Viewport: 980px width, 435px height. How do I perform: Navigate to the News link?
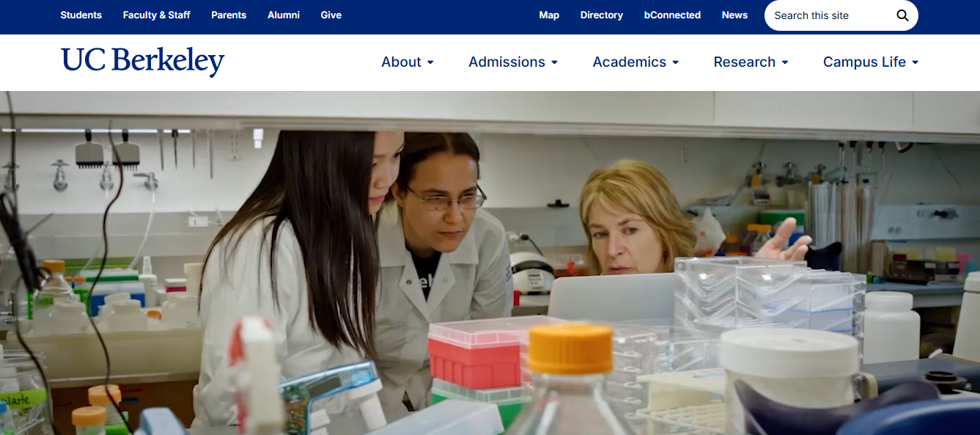tap(734, 15)
